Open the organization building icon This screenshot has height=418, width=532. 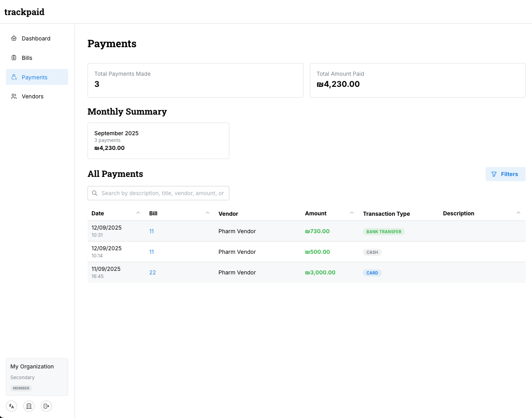[x=29, y=406]
